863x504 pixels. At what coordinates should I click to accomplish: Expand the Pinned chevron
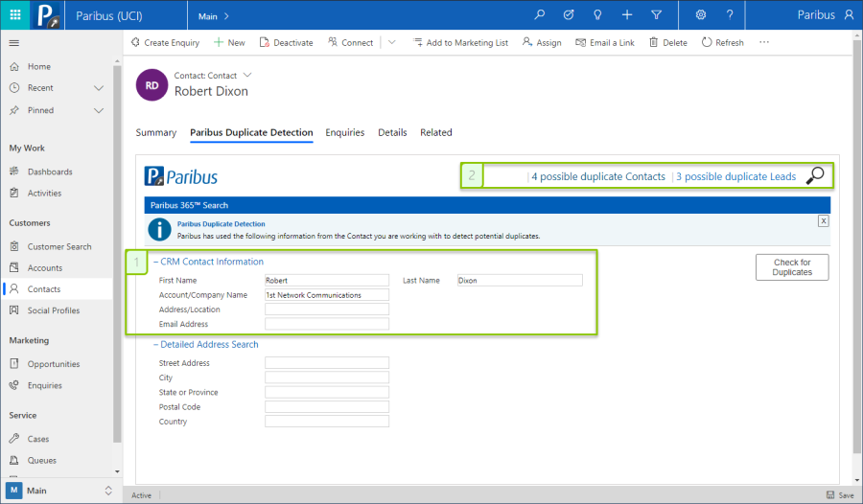pyautogui.click(x=99, y=110)
